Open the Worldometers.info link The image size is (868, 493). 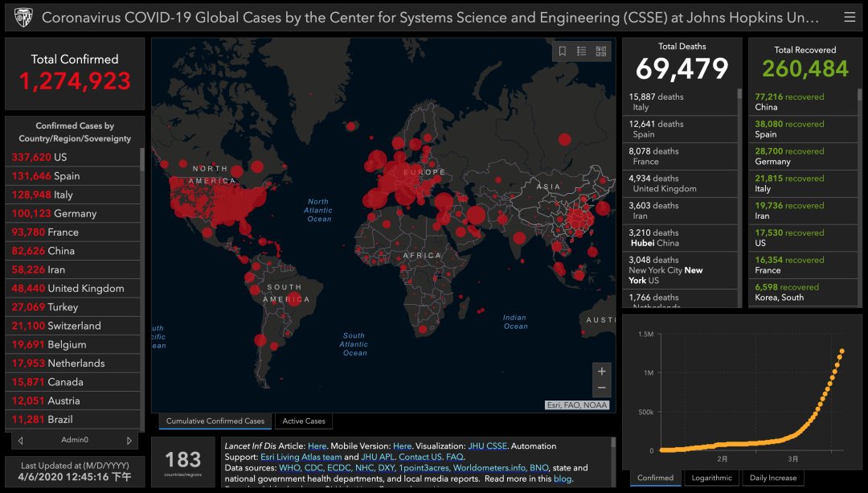(x=489, y=468)
